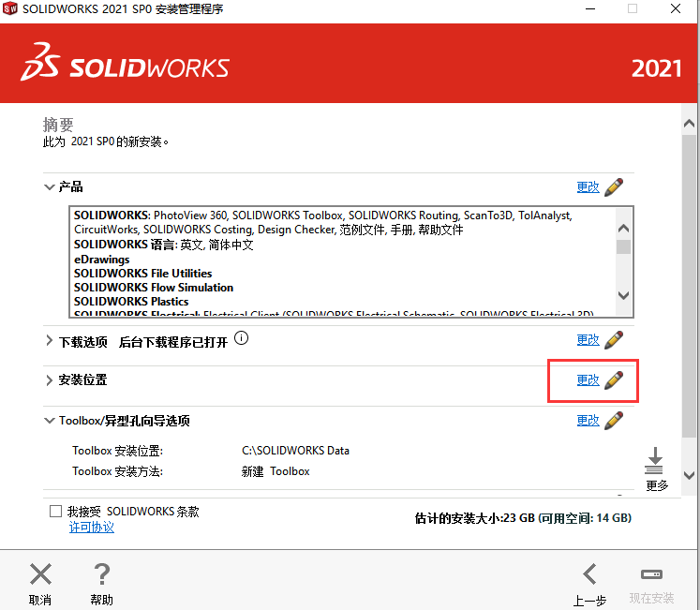The width and height of the screenshot is (700, 610).
Task: Check the 我接受 SOLIDWORKS 条款 checkbox
Action: (56, 512)
